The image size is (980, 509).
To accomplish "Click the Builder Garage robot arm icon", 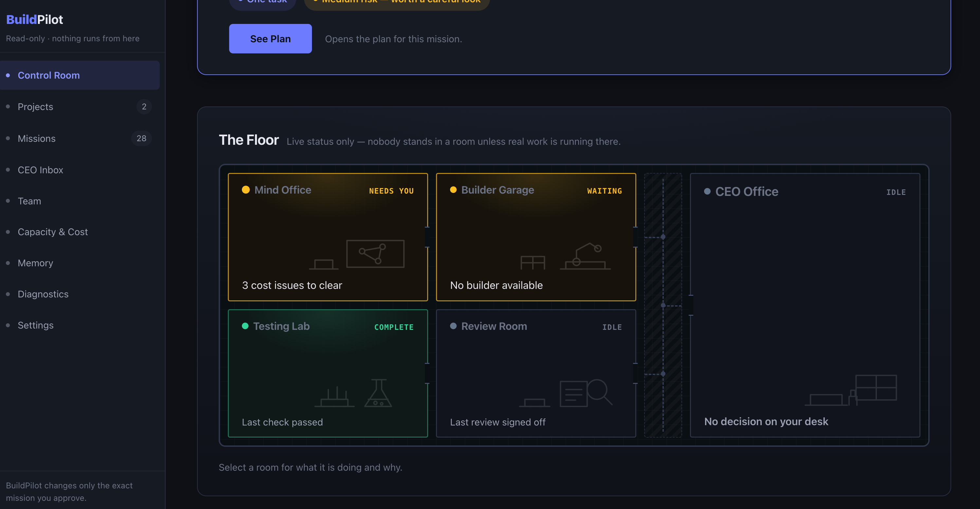I will (x=586, y=256).
